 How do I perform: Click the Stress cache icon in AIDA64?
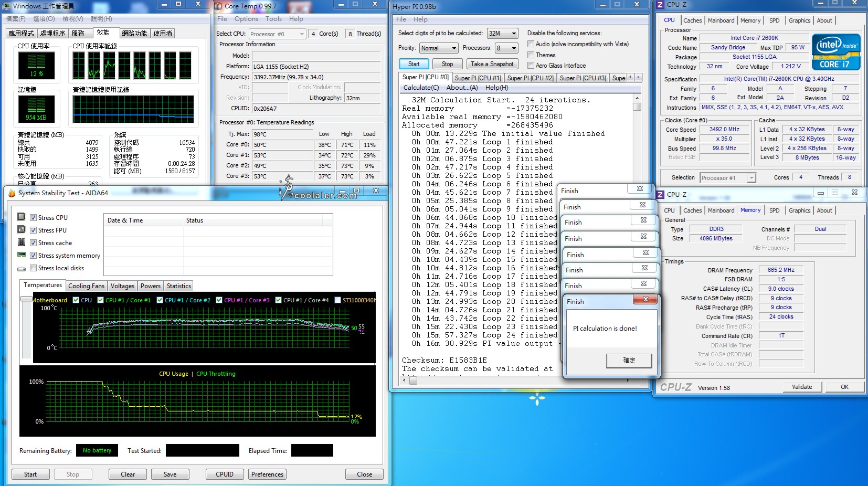(22, 242)
